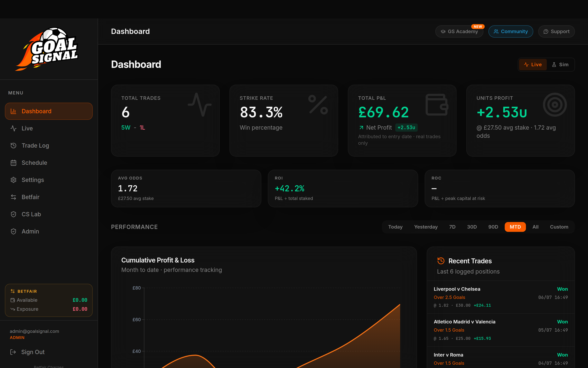The width and height of the screenshot is (588, 368).
Task: Click the Available wallet icon in Betfair card
Action: [13, 300]
